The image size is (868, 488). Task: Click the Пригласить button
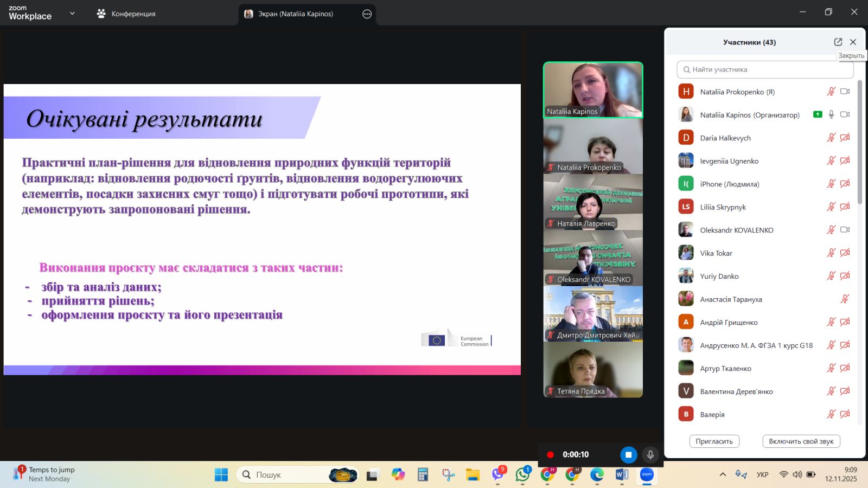click(x=714, y=441)
